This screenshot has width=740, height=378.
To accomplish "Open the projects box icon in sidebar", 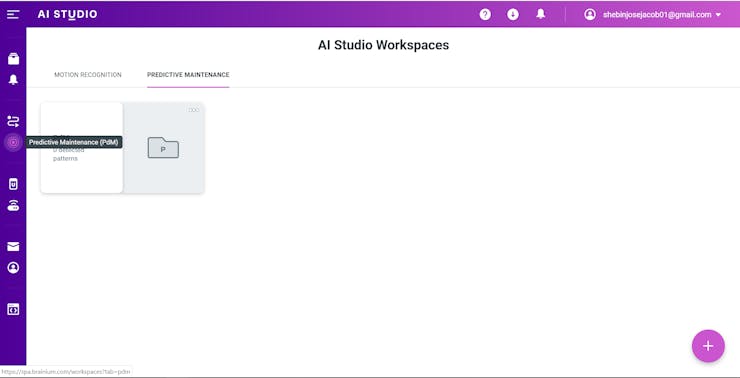I will (13, 59).
